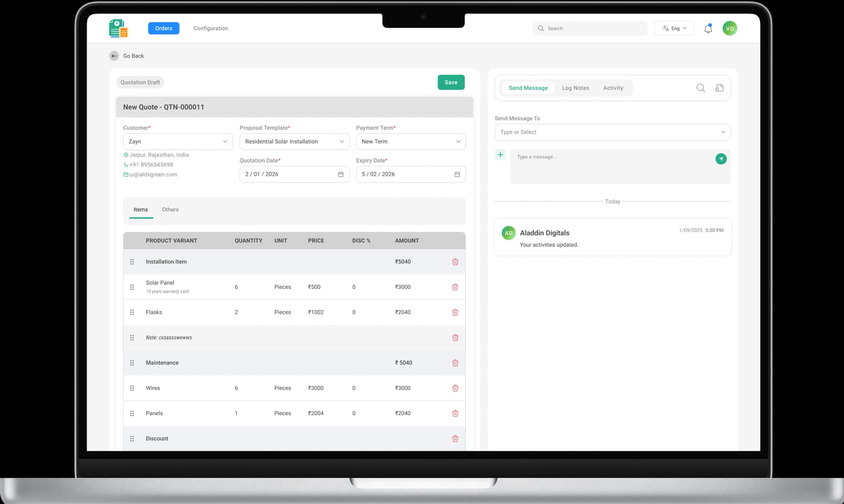Switch to the Others tab

(170, 209)
